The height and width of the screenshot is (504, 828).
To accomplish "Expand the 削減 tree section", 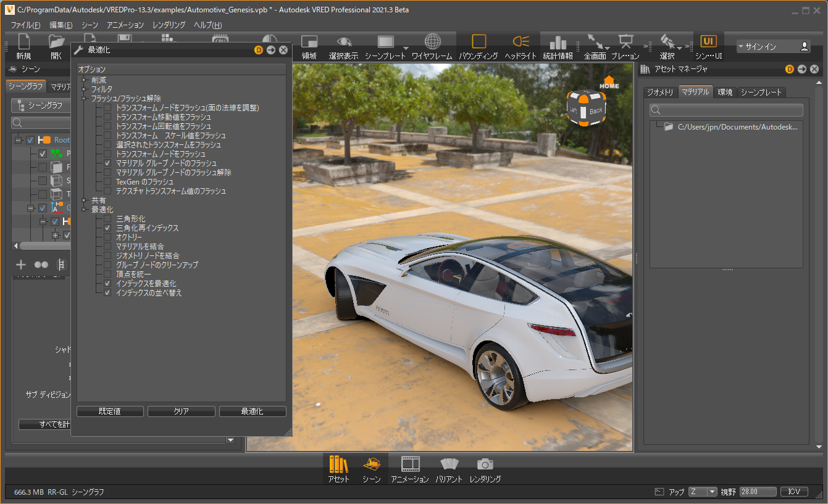I will click(84, 80).
